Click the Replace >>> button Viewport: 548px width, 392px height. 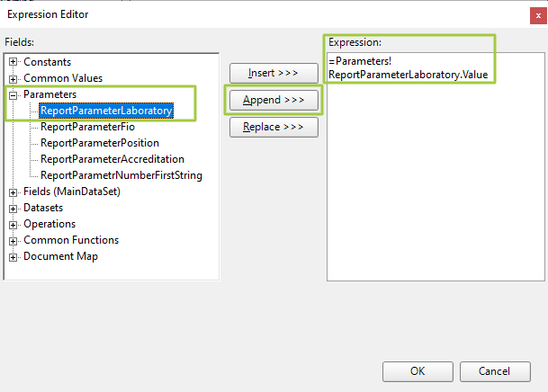click(274, 127)
